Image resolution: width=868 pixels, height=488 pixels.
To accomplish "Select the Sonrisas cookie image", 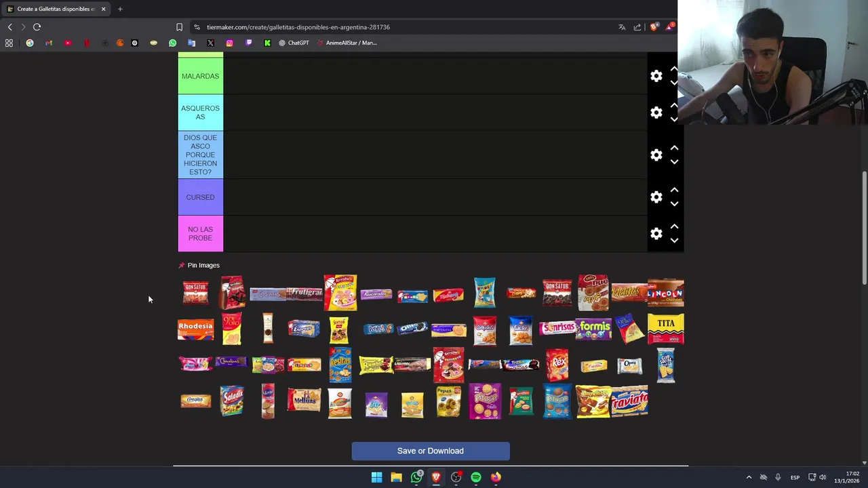I will (557, 329).
